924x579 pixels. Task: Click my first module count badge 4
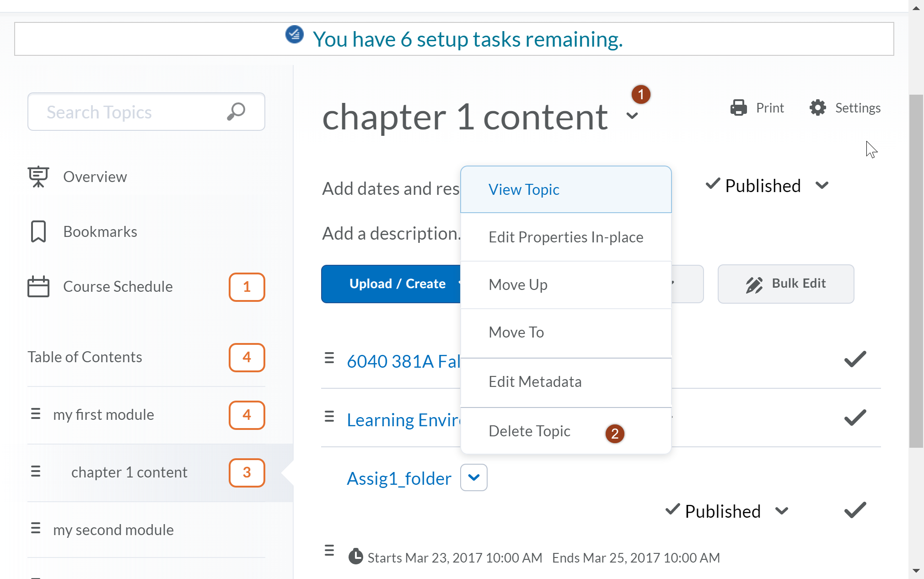coord(247,415)
